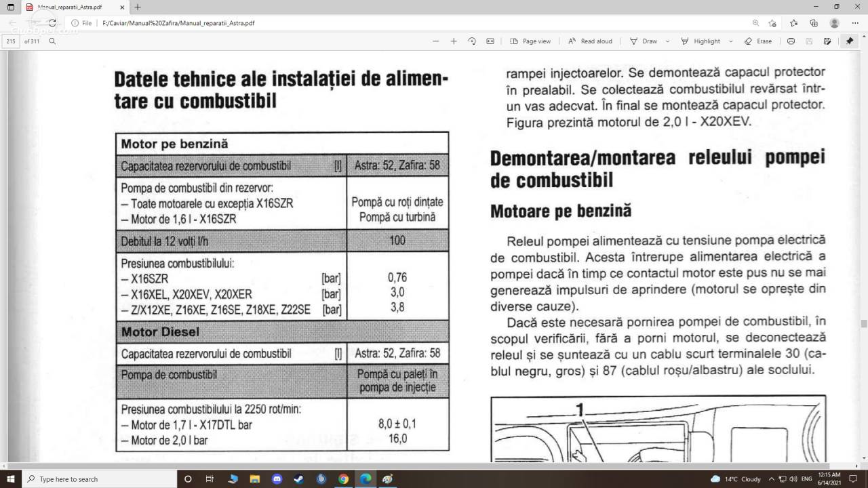Select the Erase tool

click(x=758, y=41)
